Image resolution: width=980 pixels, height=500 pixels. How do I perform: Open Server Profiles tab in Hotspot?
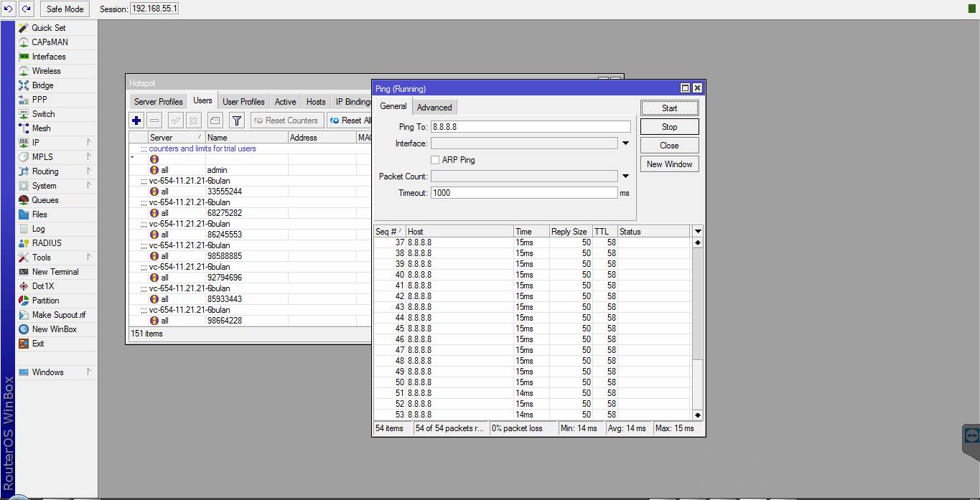click(x=159, y=102)
